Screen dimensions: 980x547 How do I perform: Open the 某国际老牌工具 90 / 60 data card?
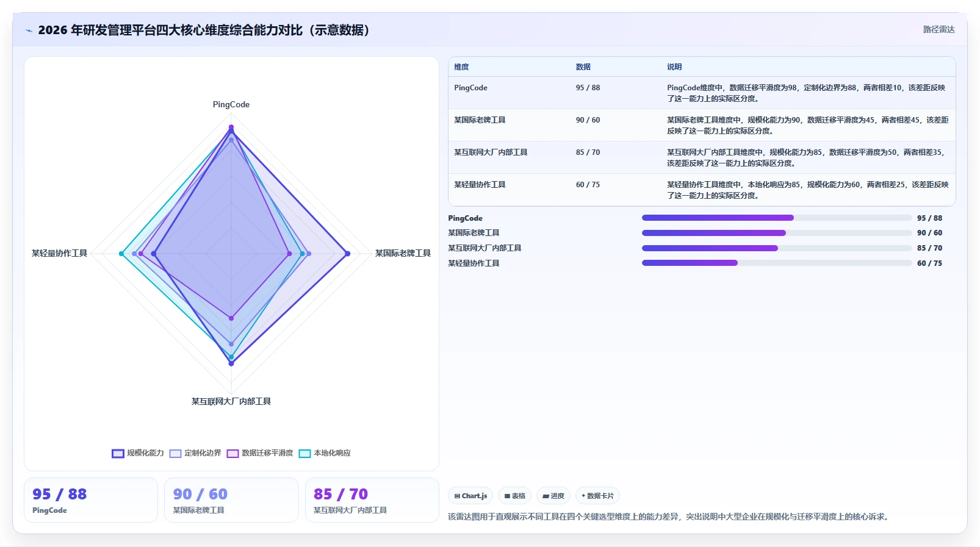[231, 500]
